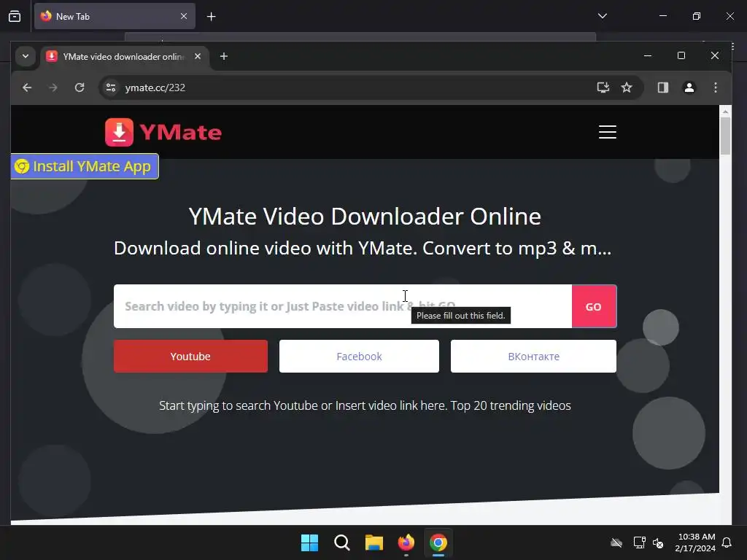Open the hamburger menu on YMate page
The width and height of the screenshot is (747, 560).
pyautogui.click(x=608, y=132)
